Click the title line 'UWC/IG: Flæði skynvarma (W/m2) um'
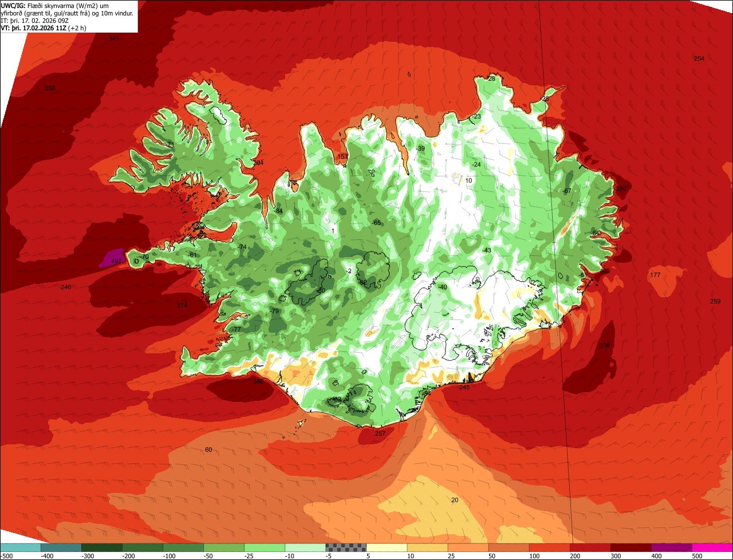This screenshot has height=560, width=733. pyautogui.click(x=54, y=5)
